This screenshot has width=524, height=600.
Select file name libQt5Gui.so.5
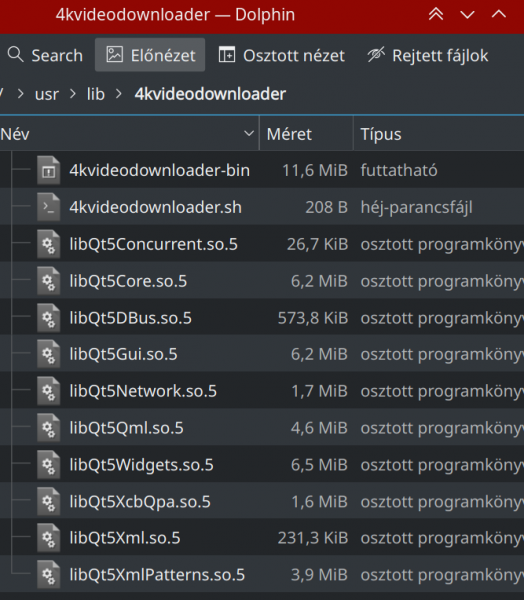pyautogui.click(x=123, y=354)
